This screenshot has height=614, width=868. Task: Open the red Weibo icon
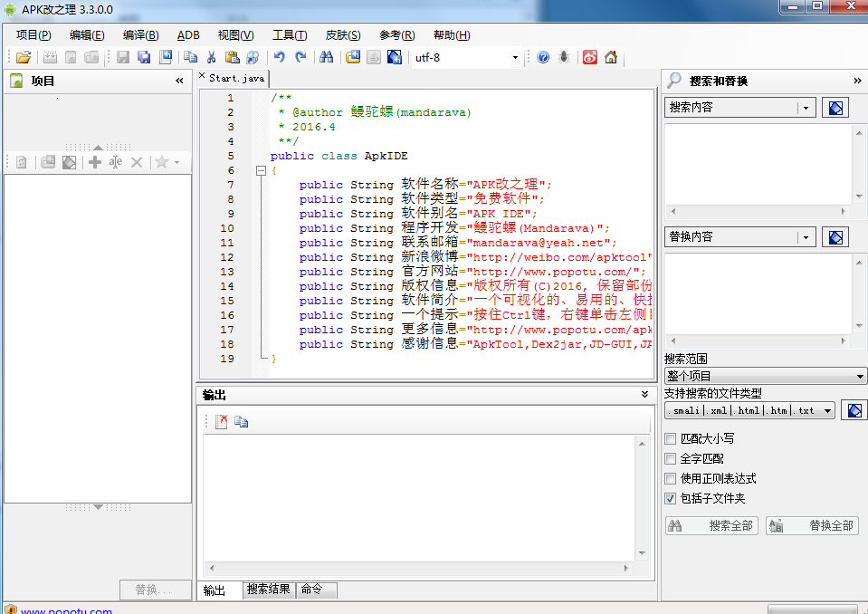(x=590, y=57)
